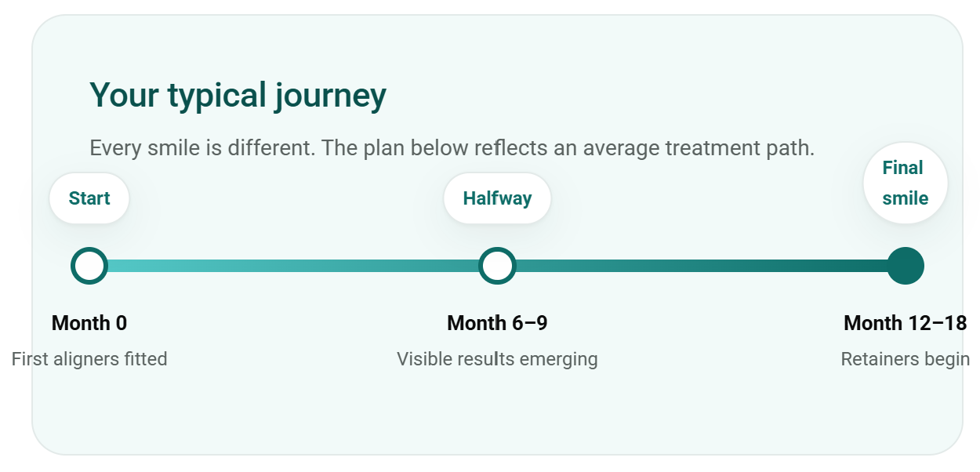This screenshot has width=980, height=472.
Task: Click the Retainers begin caption
Action: click(906, 359)
